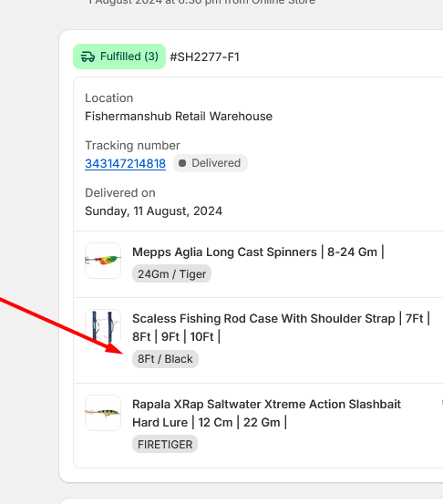Click the Delivered on label
The height and width of the screenshot is (504, 443).
pyautogui.click(x=120, y=193)
